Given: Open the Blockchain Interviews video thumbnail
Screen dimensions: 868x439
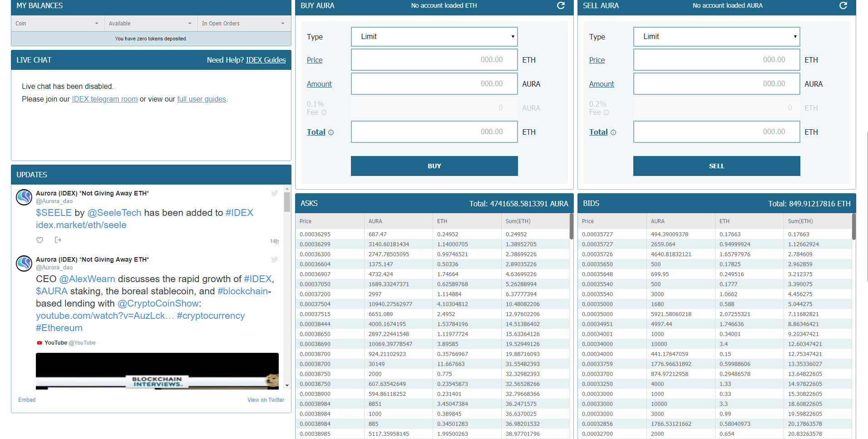Looking at the screenshot, I should pos(157,371).
